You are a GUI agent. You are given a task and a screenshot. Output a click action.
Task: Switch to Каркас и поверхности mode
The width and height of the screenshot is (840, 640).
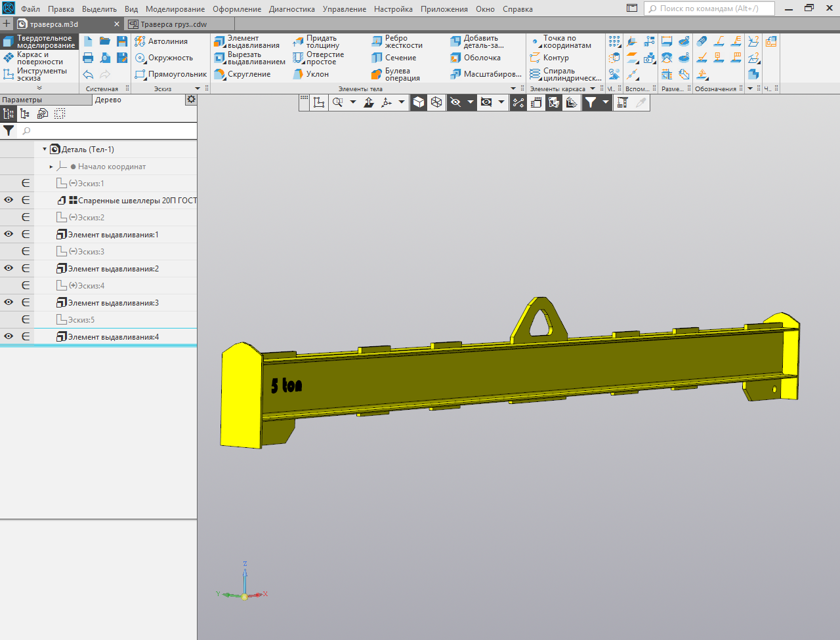(39, 58)
